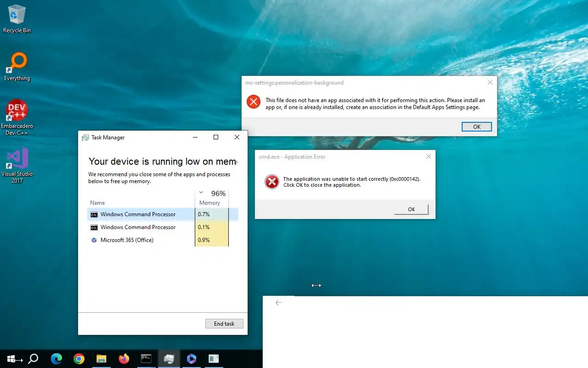Close the ms-settings error dialog
Screen dimensions: 588x368
point(490,83)
